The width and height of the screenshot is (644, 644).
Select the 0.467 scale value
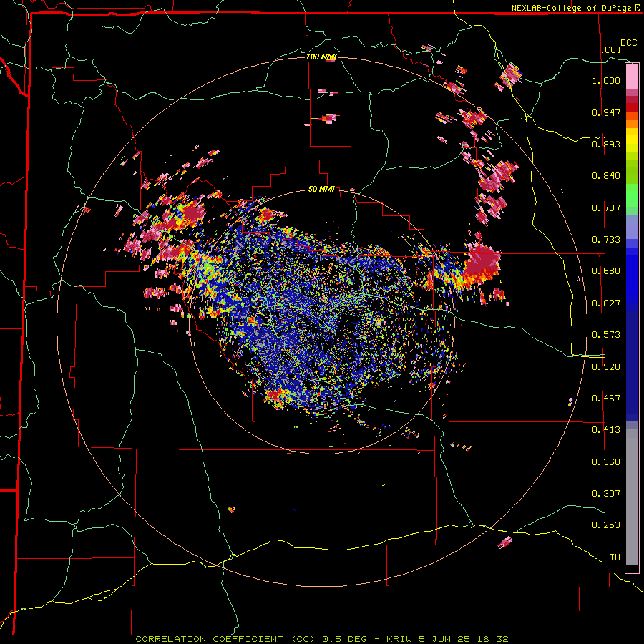click(x=606, y=399)
